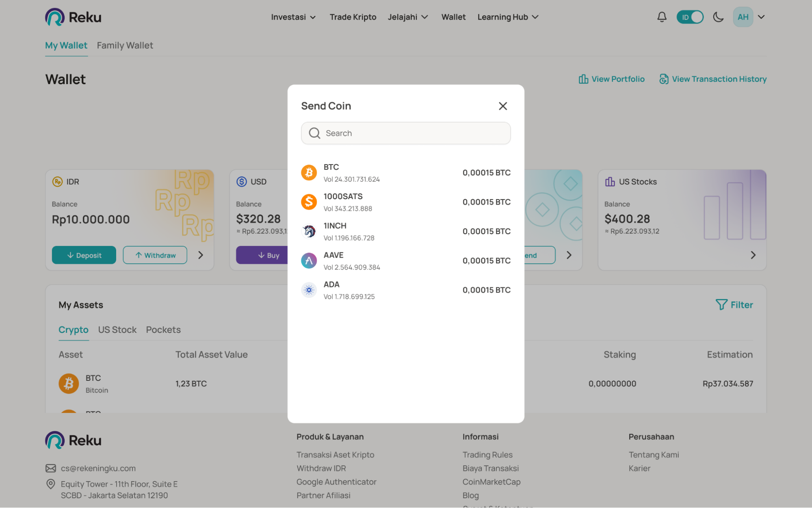Click the Deposit button on IDR card

click(84, 255)
